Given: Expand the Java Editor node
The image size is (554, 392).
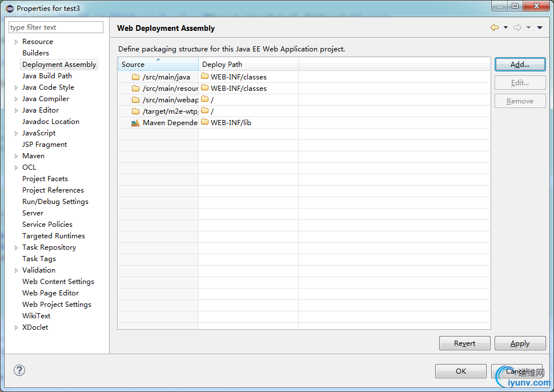Looking at the screenshot, I should 16,110.
